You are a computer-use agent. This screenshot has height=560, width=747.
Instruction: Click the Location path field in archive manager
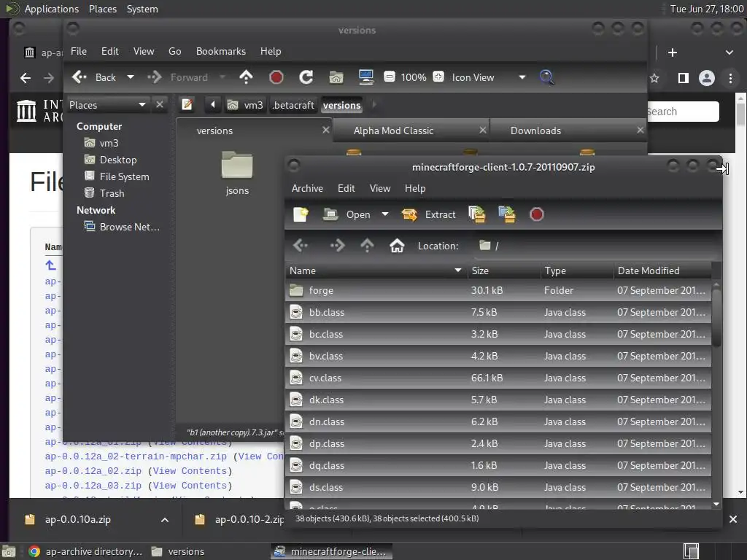click(x=595, y=246)
